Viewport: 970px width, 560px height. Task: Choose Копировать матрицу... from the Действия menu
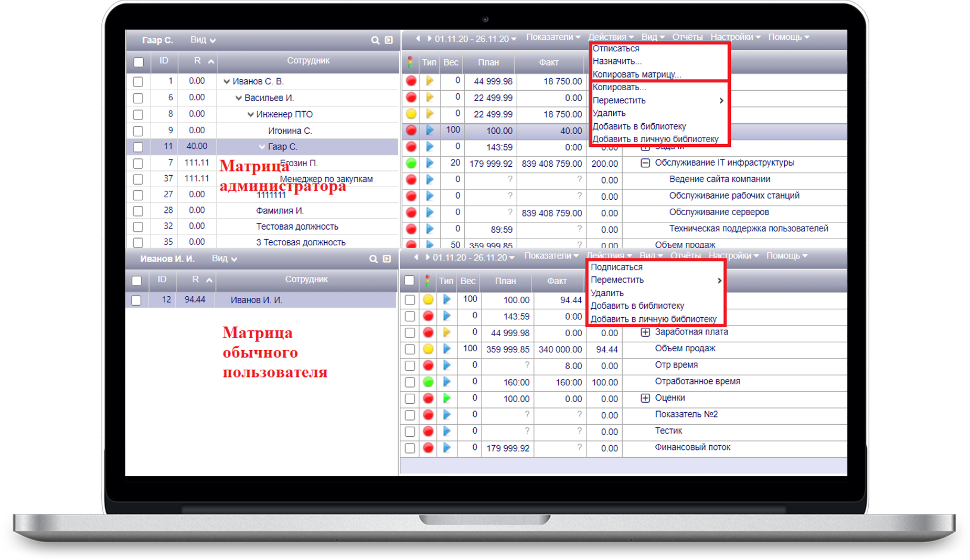tap(636, 74)
